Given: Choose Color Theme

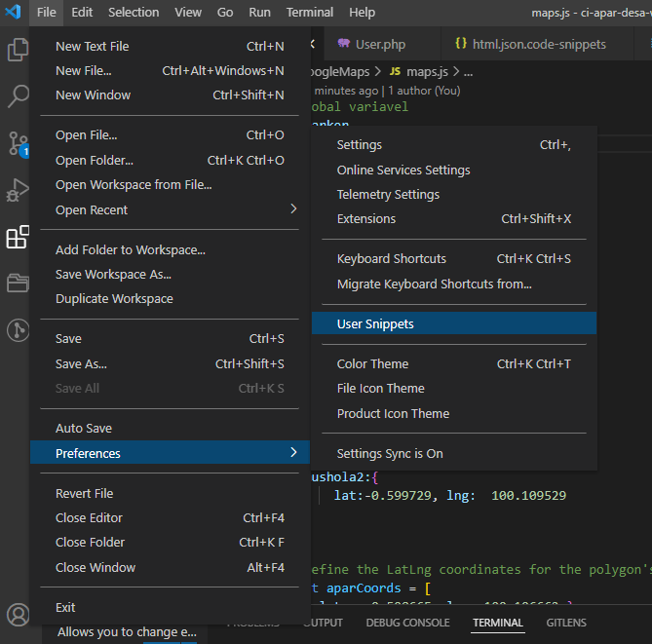Looking at the screenshot, I should click(454, 363).
